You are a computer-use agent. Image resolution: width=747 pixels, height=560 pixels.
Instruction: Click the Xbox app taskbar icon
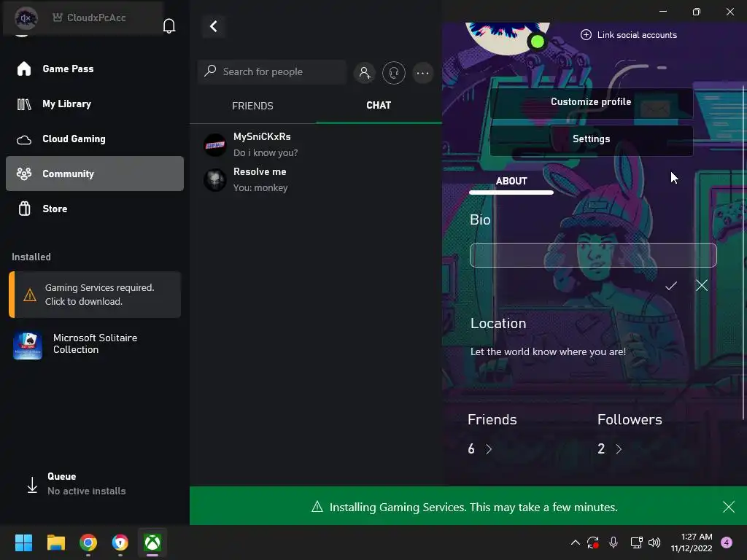[152, 542]
